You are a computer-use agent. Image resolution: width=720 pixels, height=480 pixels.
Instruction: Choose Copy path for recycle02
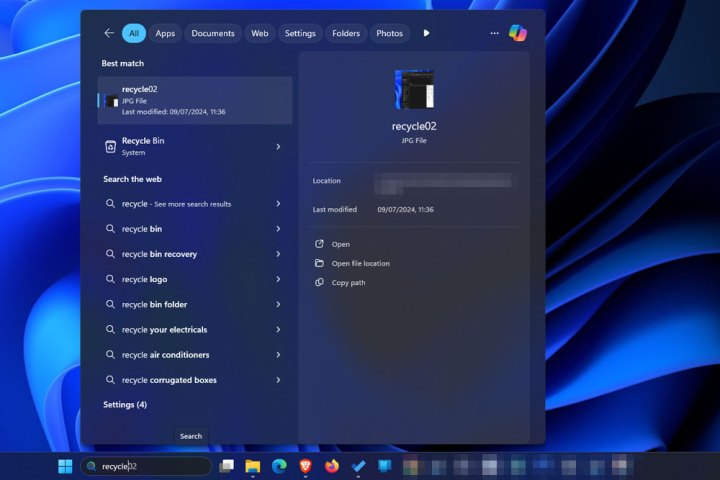tap(347, 283)
